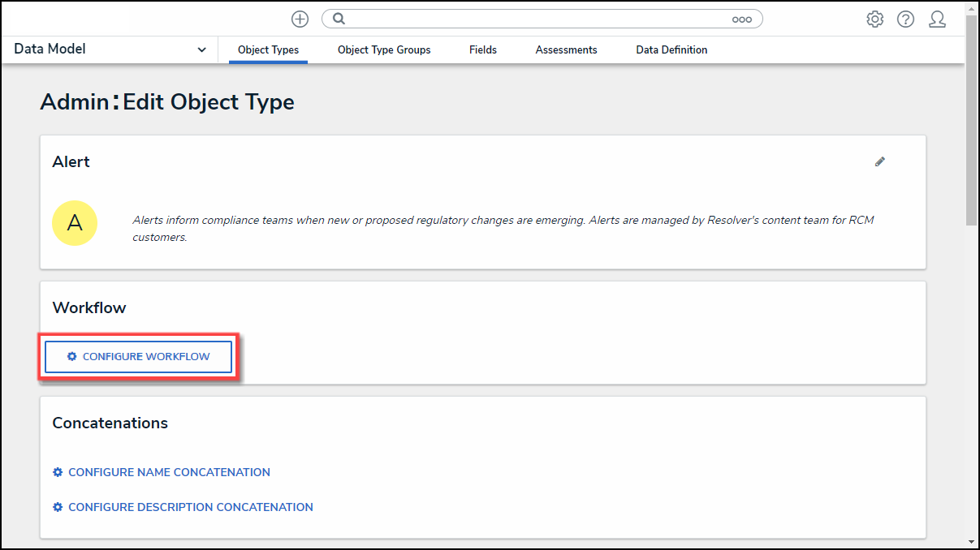Open Configure Name Concatenation link
The image size is (980, 550).
tap(162, 472)
